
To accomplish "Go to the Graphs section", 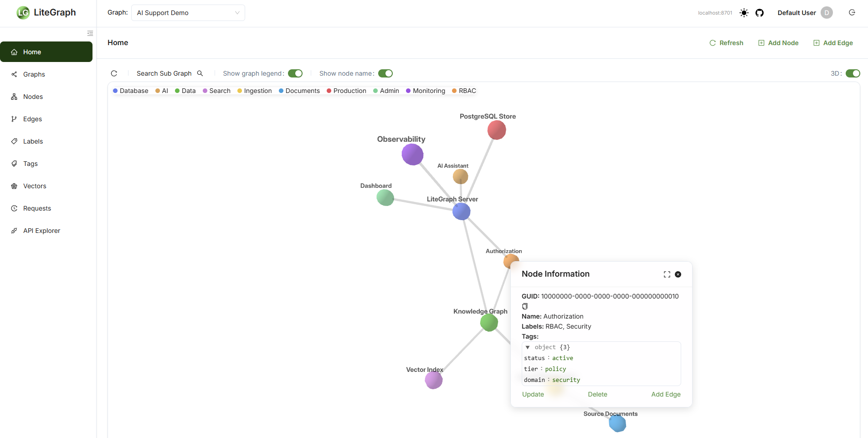I will [34, 74].
